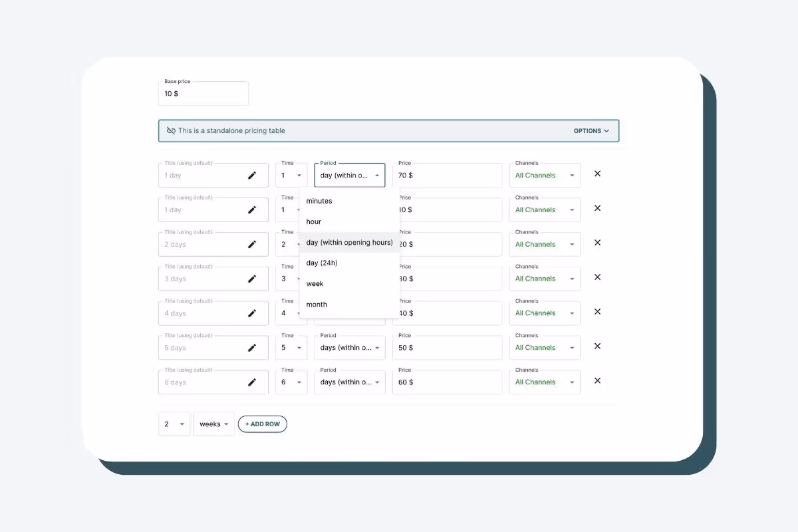Open Channels dropdown in the 5 days row
Screen dimensions: 798x532
coord(545,348)
